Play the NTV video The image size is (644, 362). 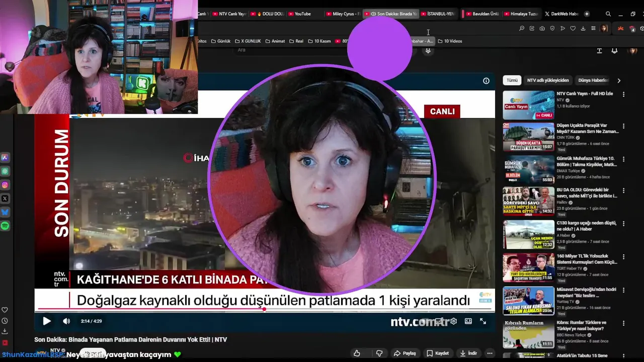point(47,321)
